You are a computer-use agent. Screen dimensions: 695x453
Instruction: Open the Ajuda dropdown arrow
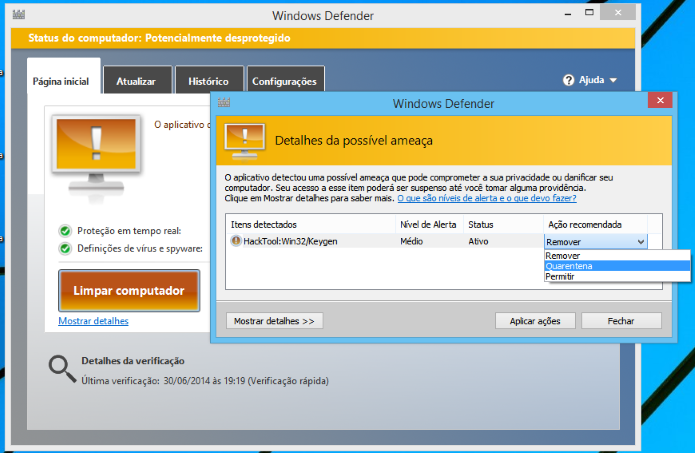(613, 80)
